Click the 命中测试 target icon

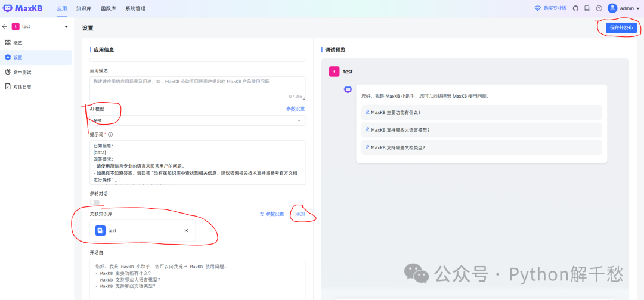point(7,72)
